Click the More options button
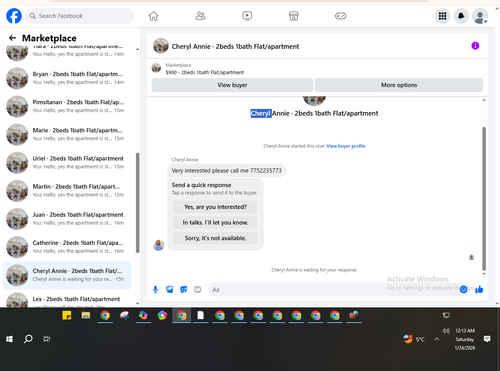 tap(399, 85)
